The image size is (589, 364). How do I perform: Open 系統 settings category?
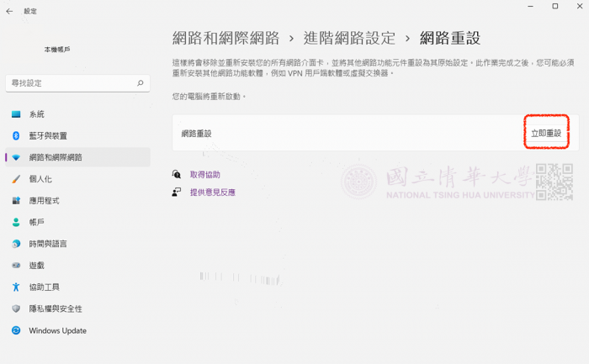tap(37, 113)
